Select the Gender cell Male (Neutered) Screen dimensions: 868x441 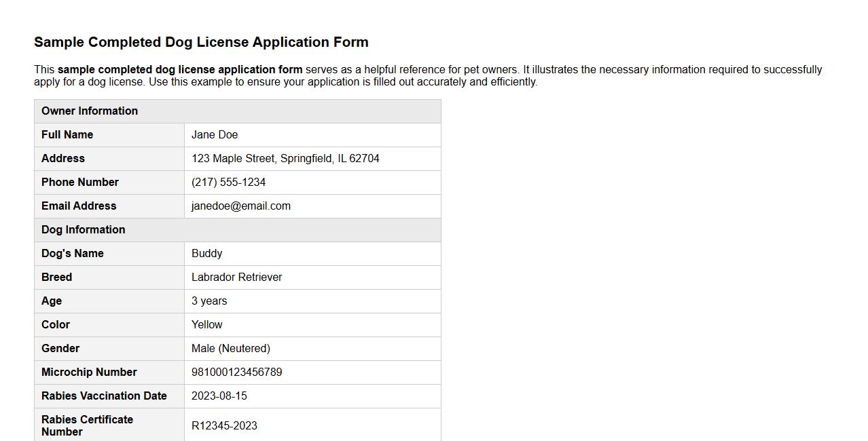230,348
